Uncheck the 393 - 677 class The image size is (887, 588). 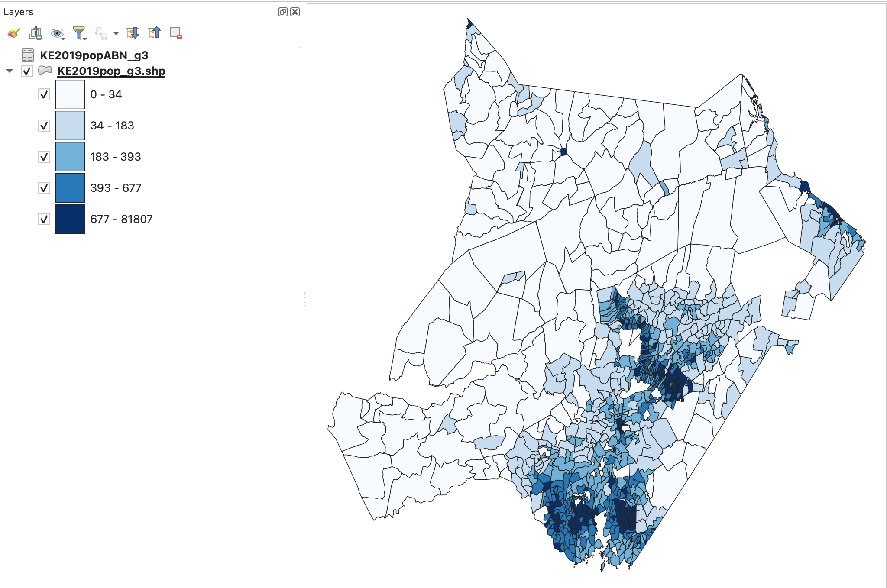tap(44, 188)
